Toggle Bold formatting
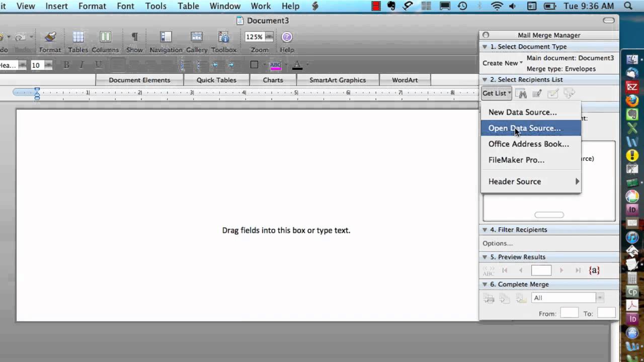Viewport: 644px width, 362px height. pyautogui.click(x=66, y=65)
